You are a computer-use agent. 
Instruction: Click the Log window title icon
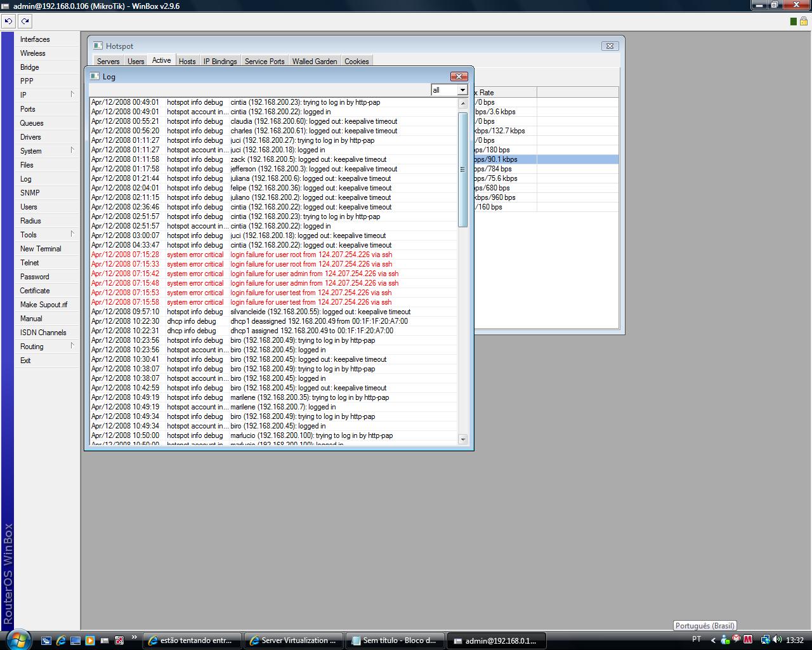point(95,76)
